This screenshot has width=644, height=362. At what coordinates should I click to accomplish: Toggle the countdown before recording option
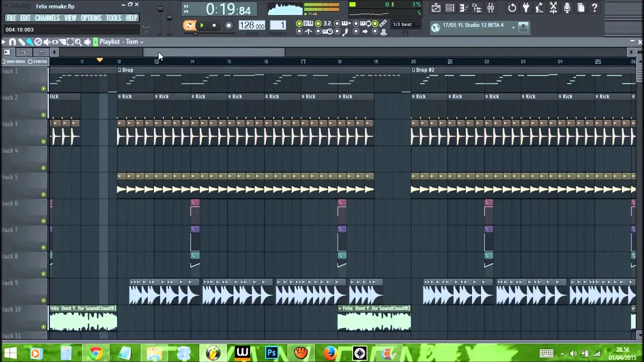point(323,23)
